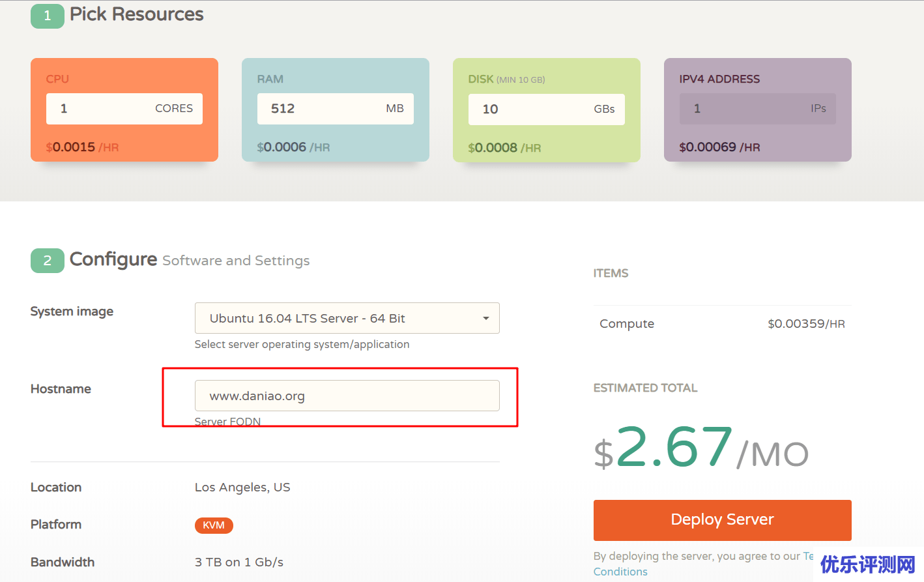Click the watermark logo in bottom corner

(x=868, y=564)
